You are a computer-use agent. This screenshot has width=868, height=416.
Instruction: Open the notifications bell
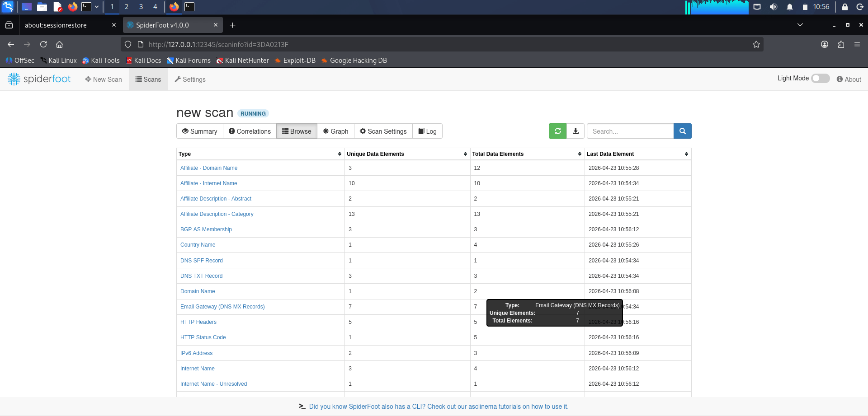[x=790, y=7]
